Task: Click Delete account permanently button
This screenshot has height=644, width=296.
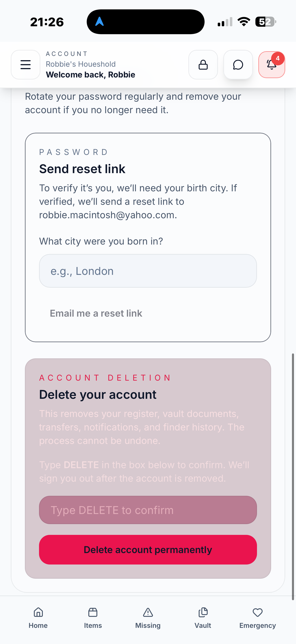Action: point(148,550)
